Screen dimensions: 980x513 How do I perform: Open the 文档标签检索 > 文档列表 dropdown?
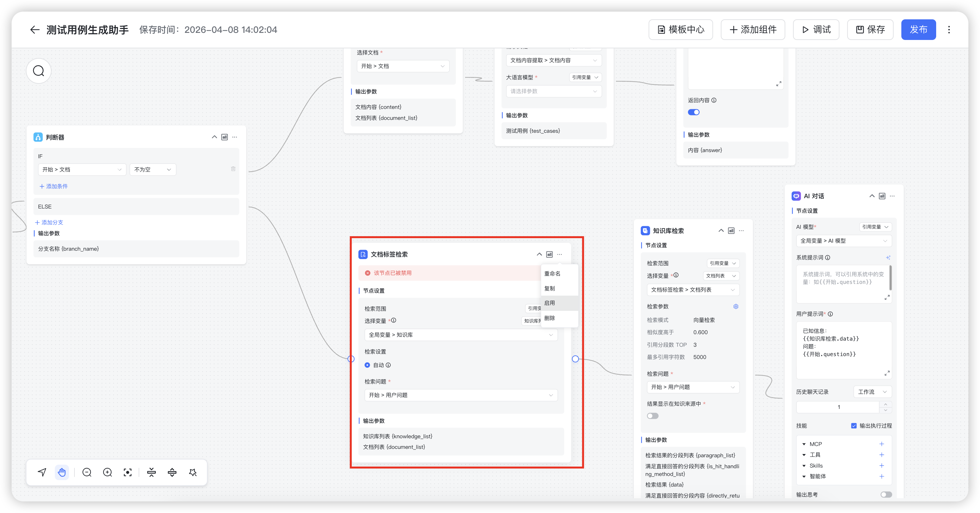coord(693,290)
